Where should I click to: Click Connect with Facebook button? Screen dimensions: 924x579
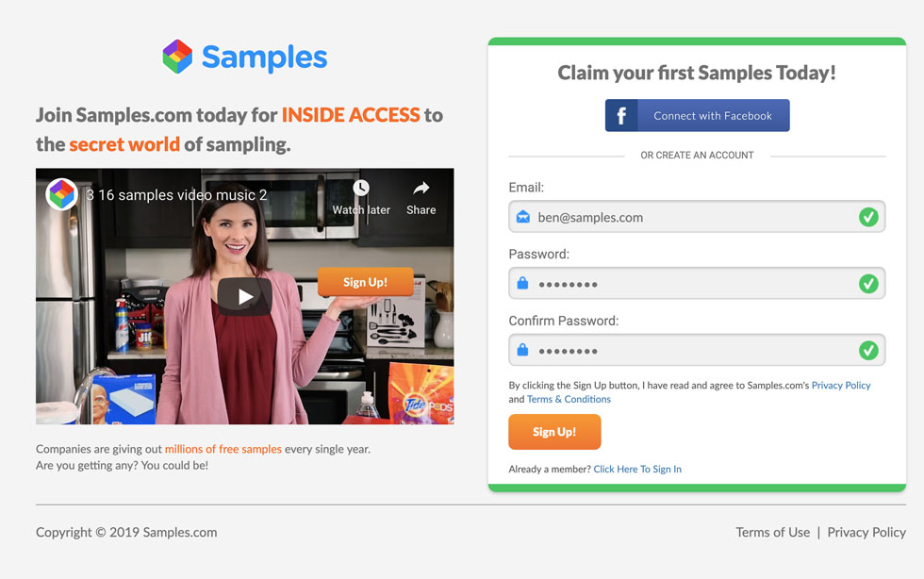697,116
